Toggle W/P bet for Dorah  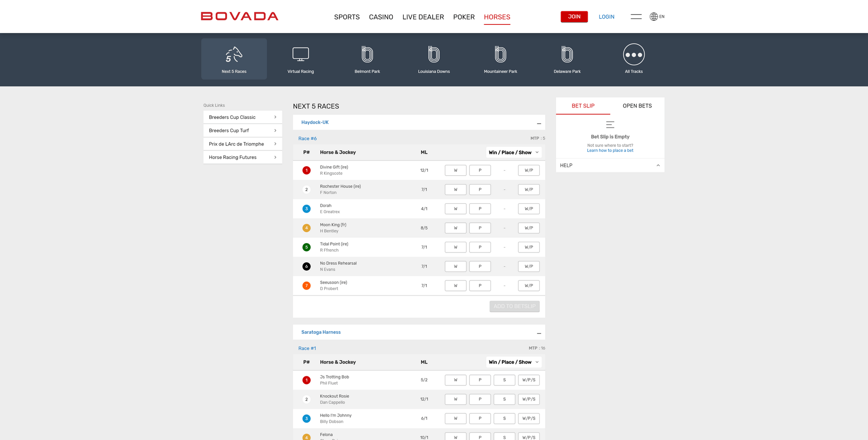528,209
